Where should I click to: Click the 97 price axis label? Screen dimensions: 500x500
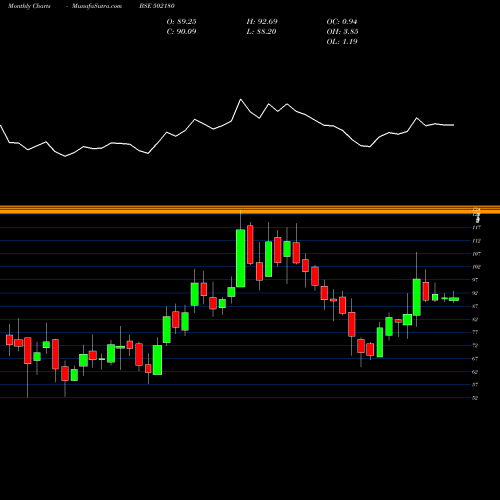pyautogui.click(x=475, y=280)
